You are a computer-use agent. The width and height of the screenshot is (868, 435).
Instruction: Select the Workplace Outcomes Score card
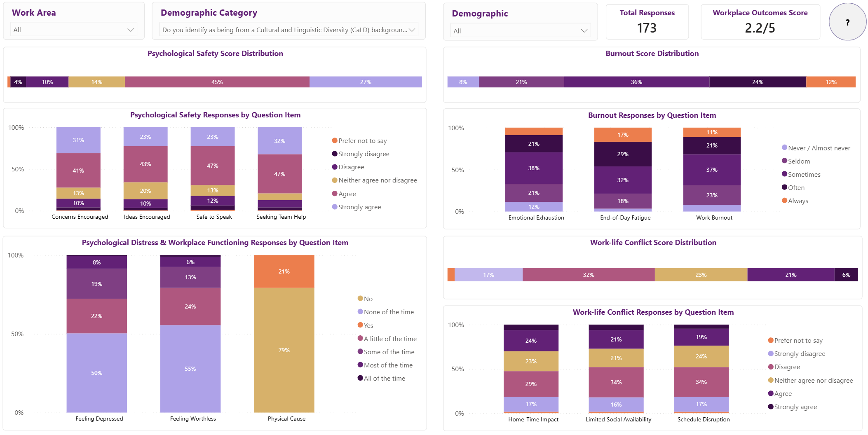pyautogui.click(x=760, y=22)
